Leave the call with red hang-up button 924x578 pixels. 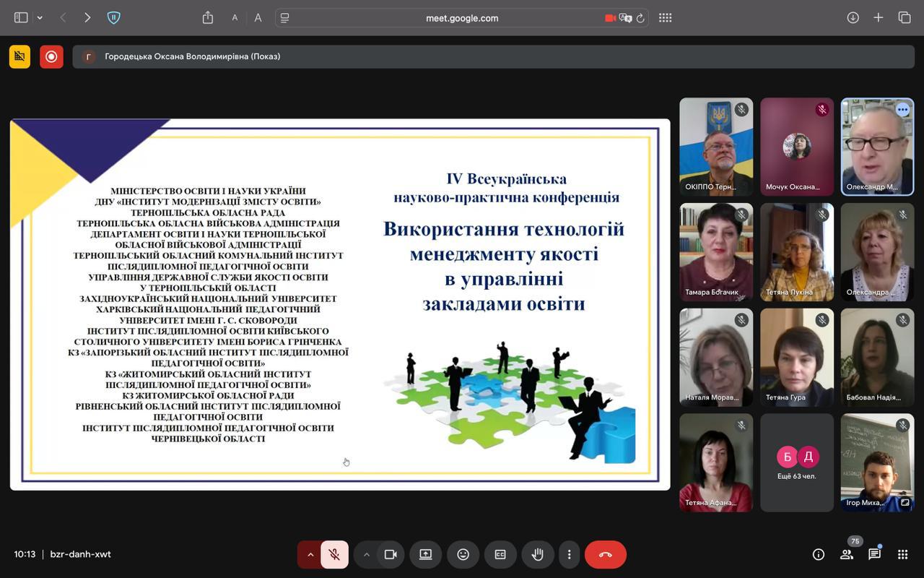tap(605, 554)
